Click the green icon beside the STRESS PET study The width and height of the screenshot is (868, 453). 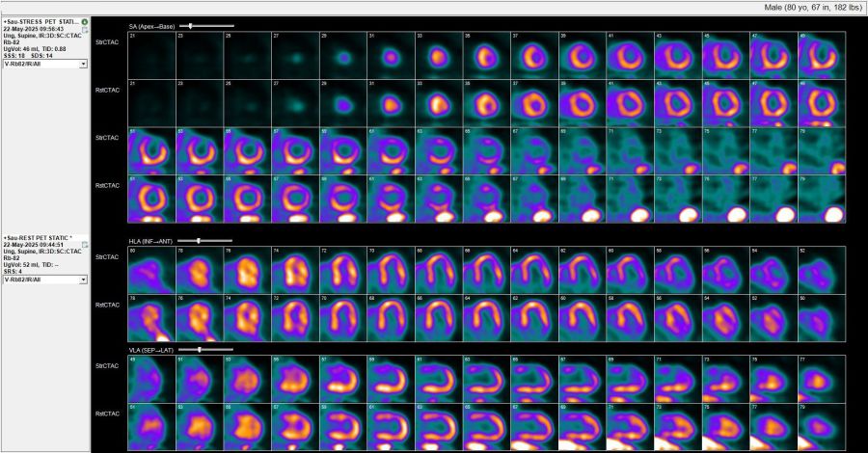click(x=85, y=21)
